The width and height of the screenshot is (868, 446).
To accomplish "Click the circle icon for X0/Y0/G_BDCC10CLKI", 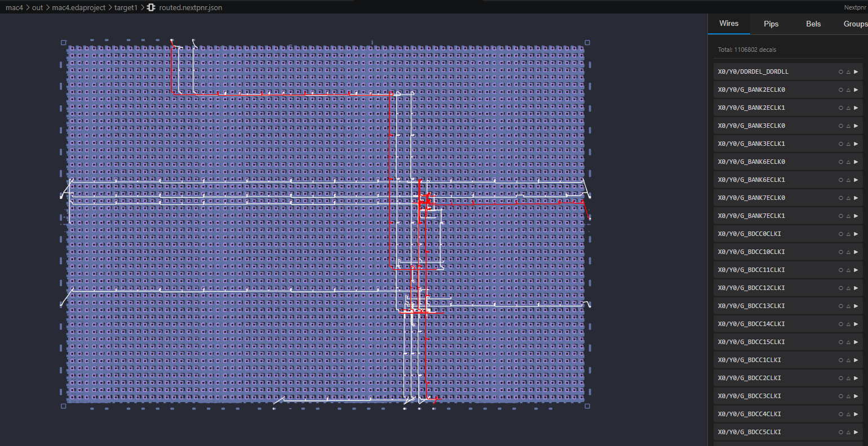I will click(840, 252).
